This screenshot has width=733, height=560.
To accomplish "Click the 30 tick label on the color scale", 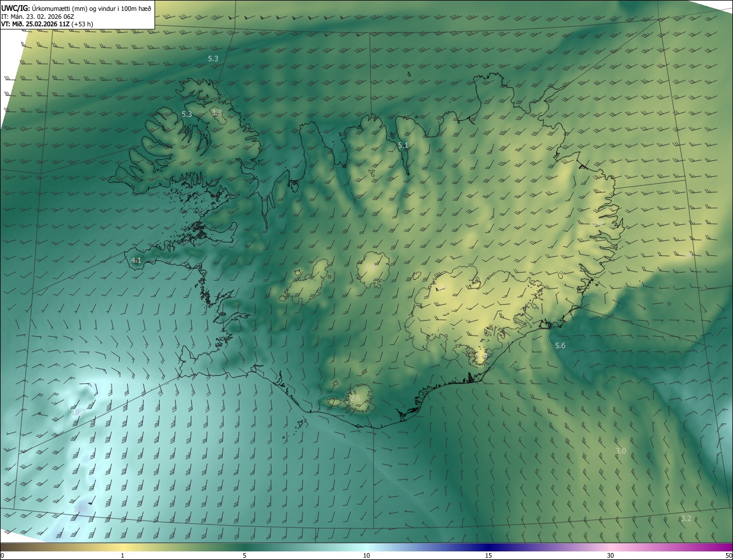I will [x=610, y=555].
